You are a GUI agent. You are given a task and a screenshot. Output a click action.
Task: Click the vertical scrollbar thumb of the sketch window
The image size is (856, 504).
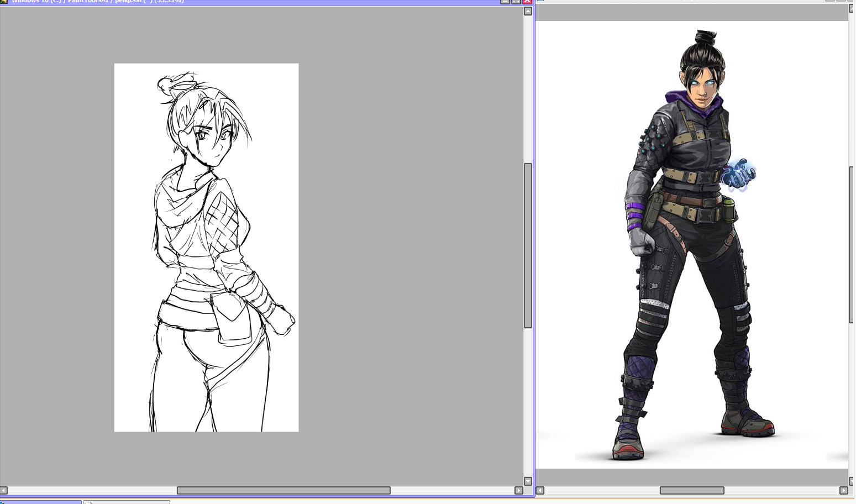[528, 245]
